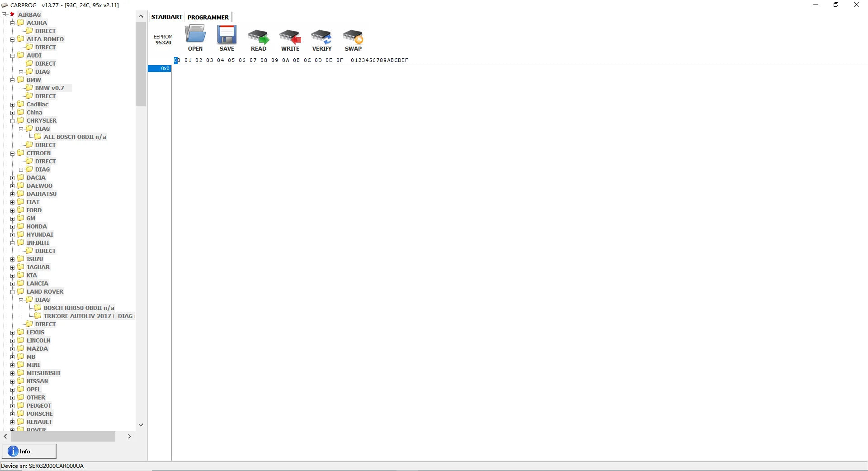The width and height of the screenshot is (868, 471).
Task: Expand the Cadillac tree node
Action: tap(13, 105)
